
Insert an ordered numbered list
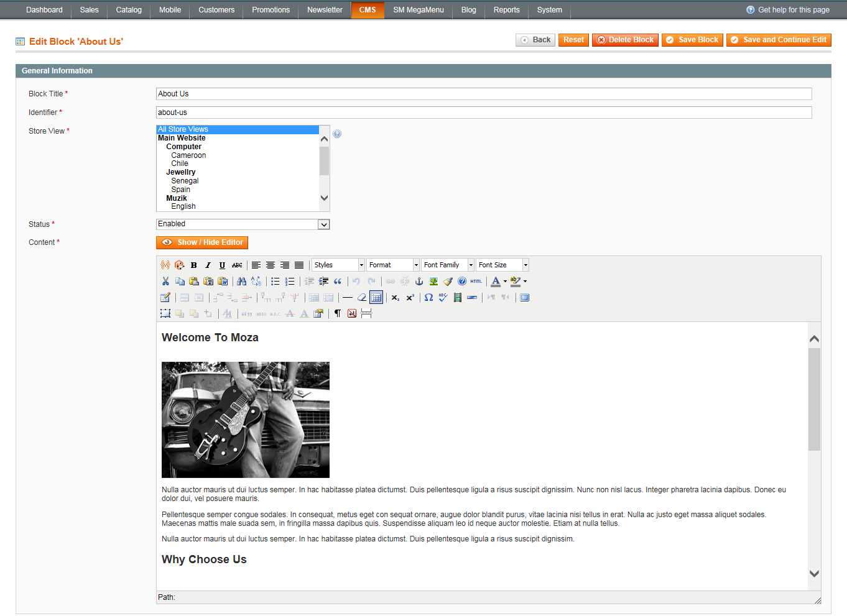coord(290,281)
